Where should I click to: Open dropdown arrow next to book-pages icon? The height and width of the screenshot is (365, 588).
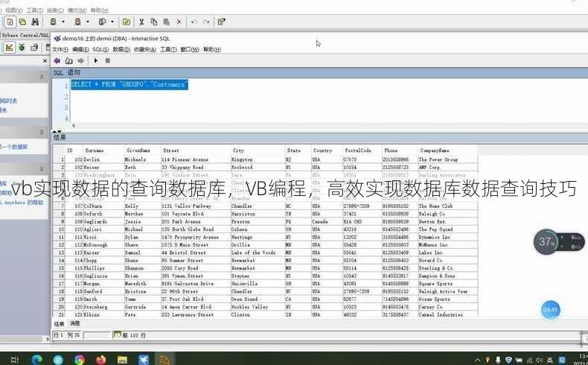[112, 22]
